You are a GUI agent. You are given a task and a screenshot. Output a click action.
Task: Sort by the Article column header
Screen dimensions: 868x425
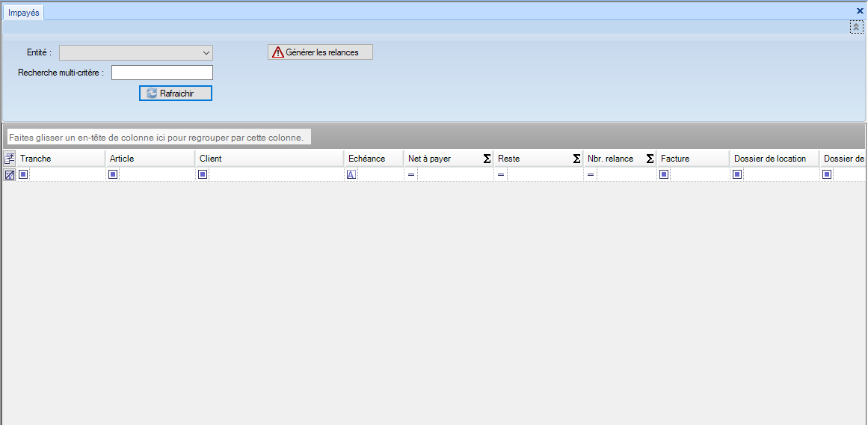click(150, 159)
